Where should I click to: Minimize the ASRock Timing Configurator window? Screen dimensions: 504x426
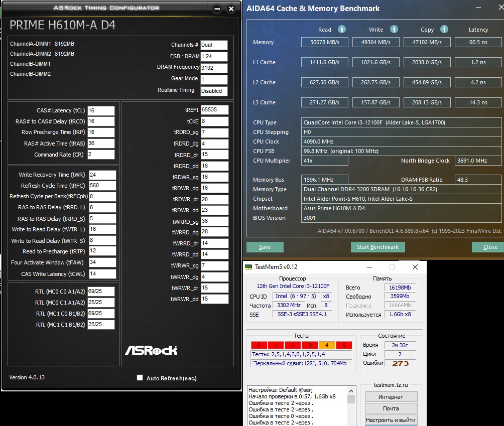217,9
